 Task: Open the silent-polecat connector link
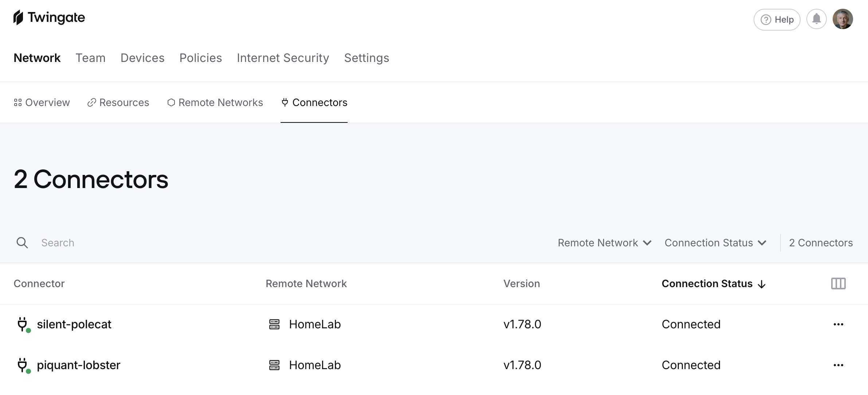coord(74,324)
